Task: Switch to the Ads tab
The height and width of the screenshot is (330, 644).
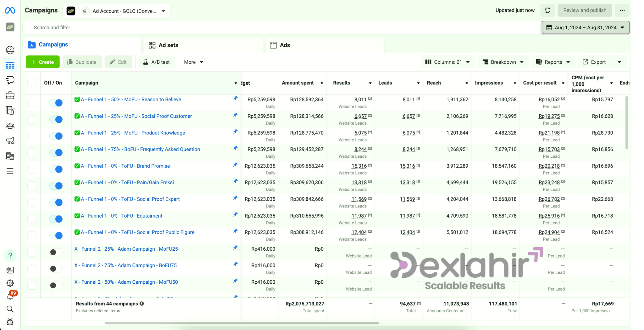Action: (x=285, y=45)
